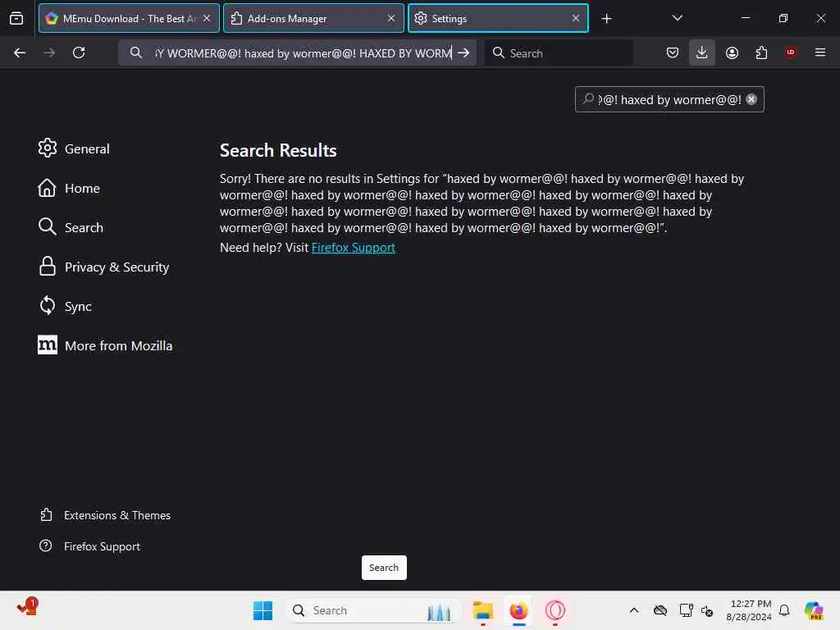Open the clock showing 12:27 PM
The width and height of the screenshot is (840, 630).
click(749, 610)
